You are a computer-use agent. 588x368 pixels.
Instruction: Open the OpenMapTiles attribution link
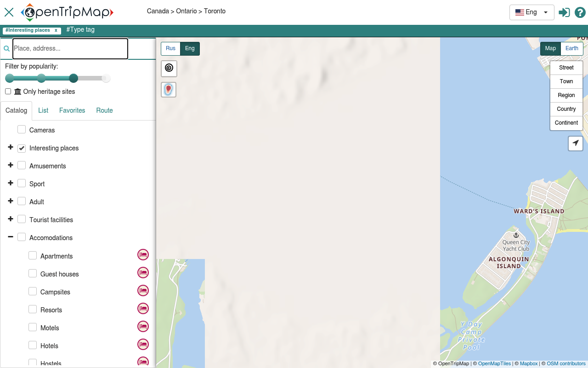494,363
